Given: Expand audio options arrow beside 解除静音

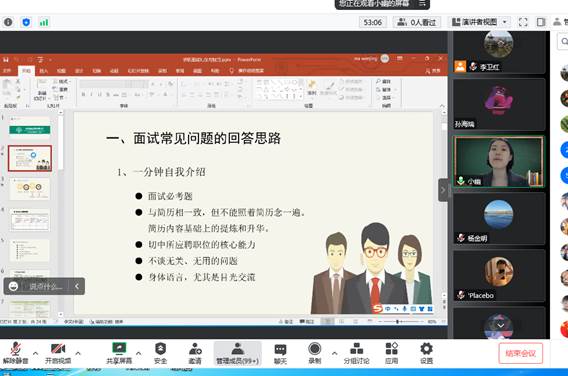Looking at the screenshot, I should point(36,353).
